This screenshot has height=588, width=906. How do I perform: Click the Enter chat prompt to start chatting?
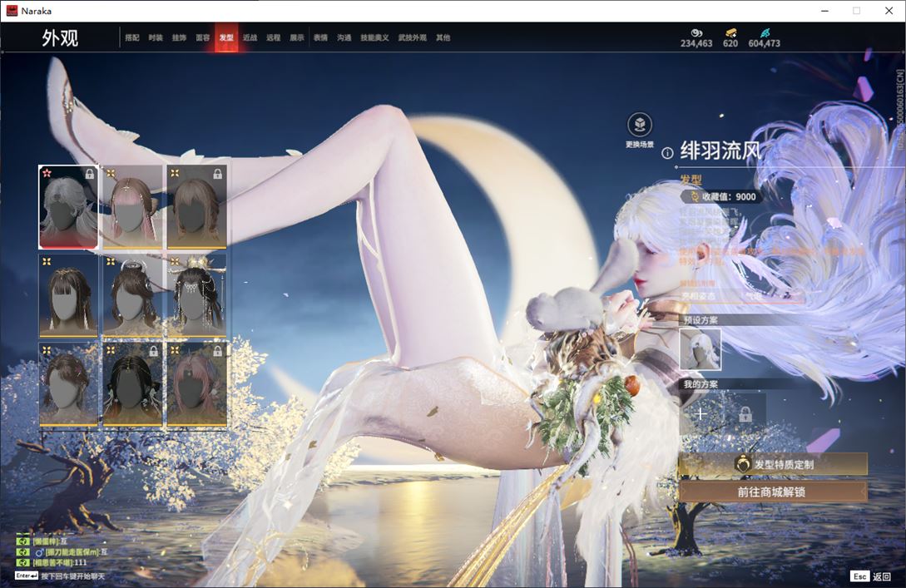[x=60, y=576]
